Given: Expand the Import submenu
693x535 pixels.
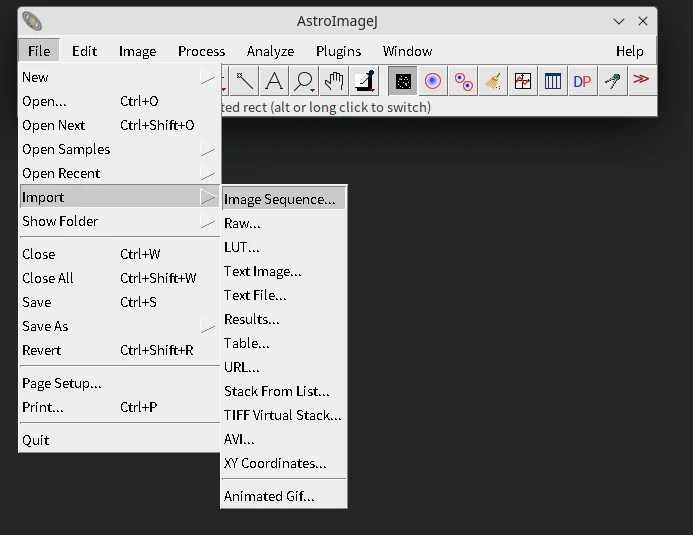Looking at the screenshot, I should [119, 197].
